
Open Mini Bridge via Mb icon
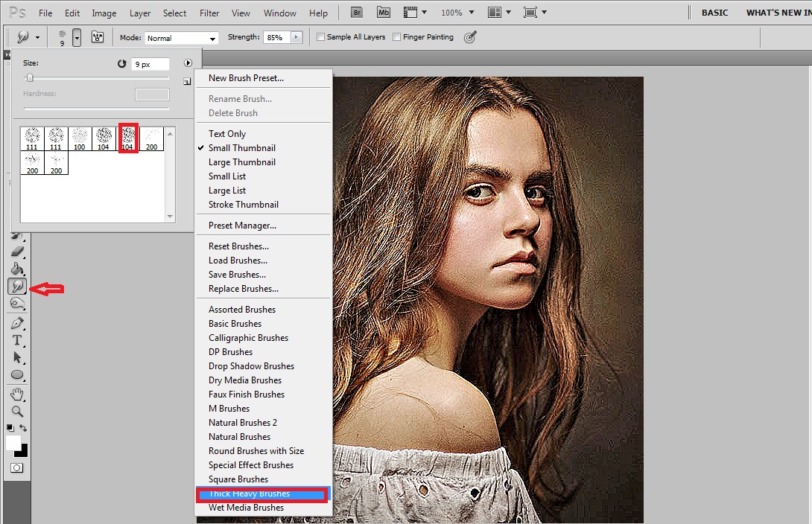coord(384,13)
